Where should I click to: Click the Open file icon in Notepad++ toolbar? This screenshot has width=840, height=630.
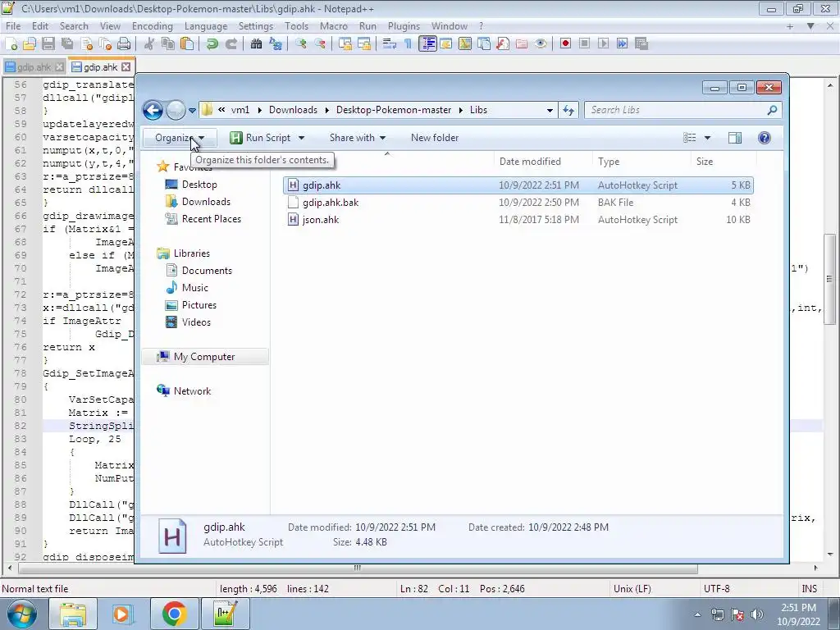point(30,44)
